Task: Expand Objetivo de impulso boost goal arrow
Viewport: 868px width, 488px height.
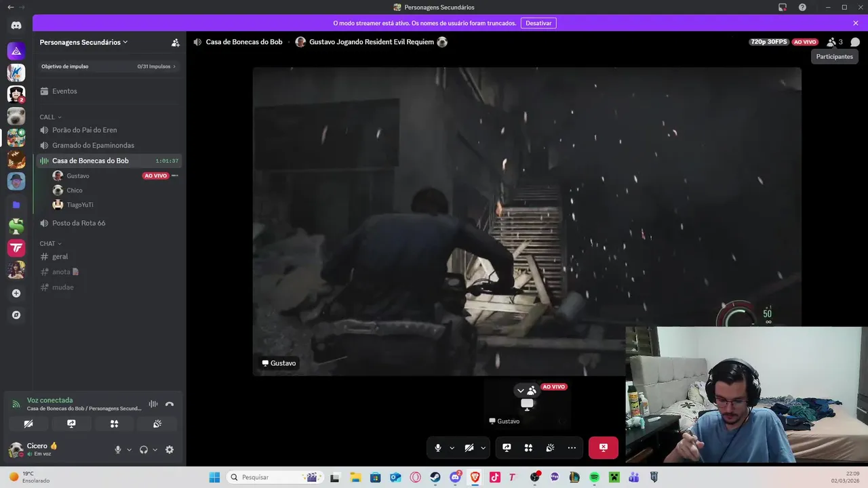Action: click(x=174, y=66)
